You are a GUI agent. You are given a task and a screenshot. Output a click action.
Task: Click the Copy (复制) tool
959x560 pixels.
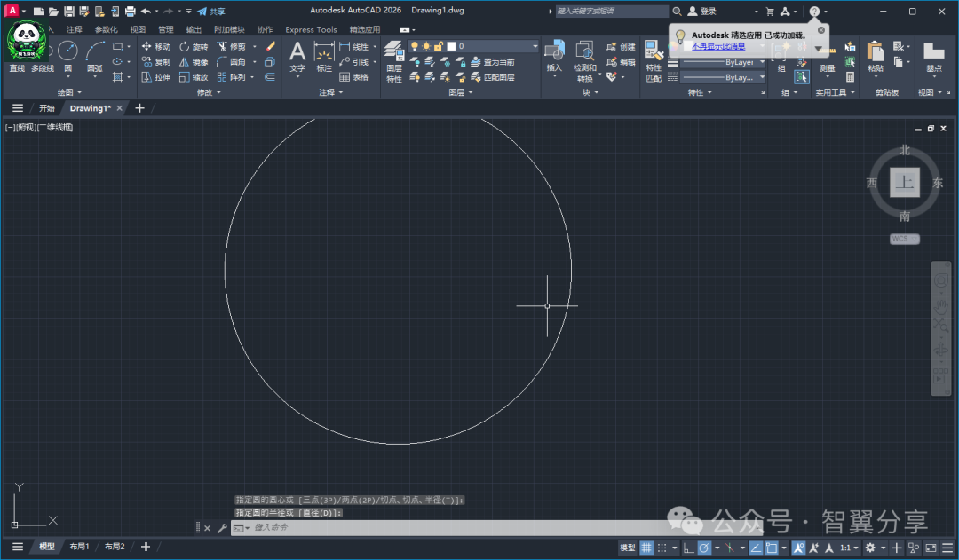156,62
